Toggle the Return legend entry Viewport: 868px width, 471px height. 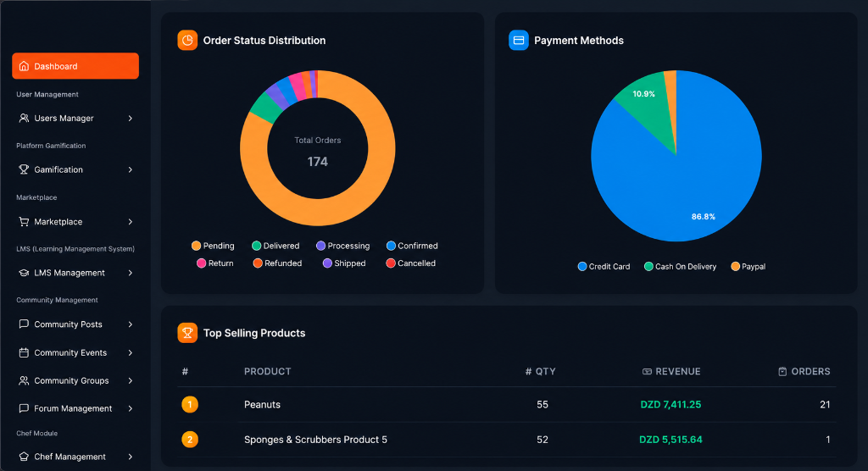pos(215,263)
